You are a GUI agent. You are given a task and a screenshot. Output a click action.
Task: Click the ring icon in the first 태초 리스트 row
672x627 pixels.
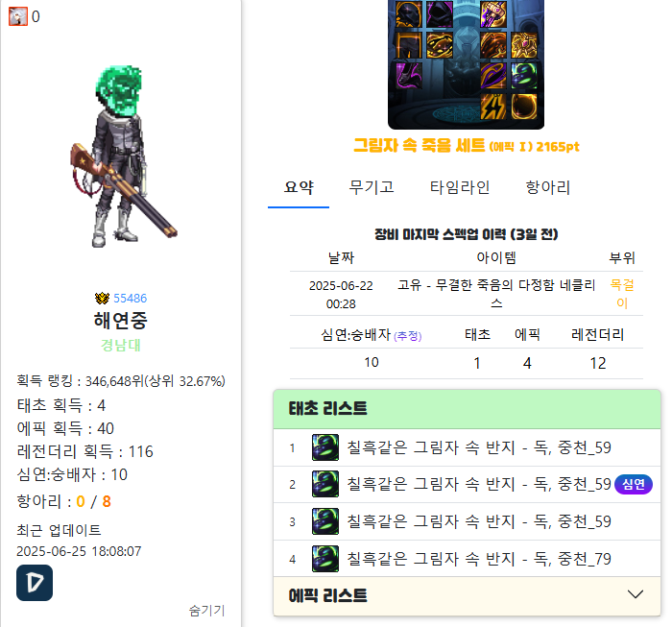pyautogui.click(x=325, y=447)
